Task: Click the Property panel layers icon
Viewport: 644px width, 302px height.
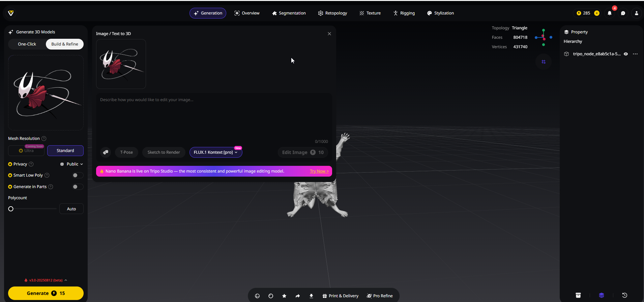Action: pyautogui.click(x=566, y=32)
